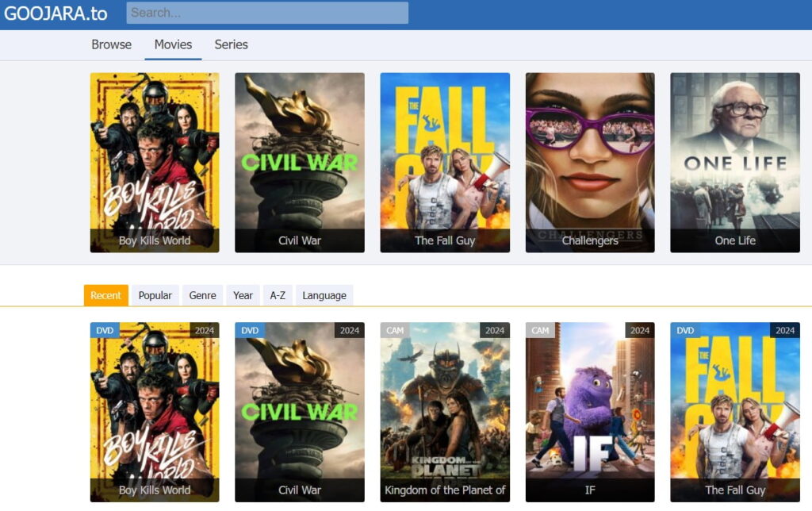Click 2024 tag on recent Boy Kills World

point(205,330)
